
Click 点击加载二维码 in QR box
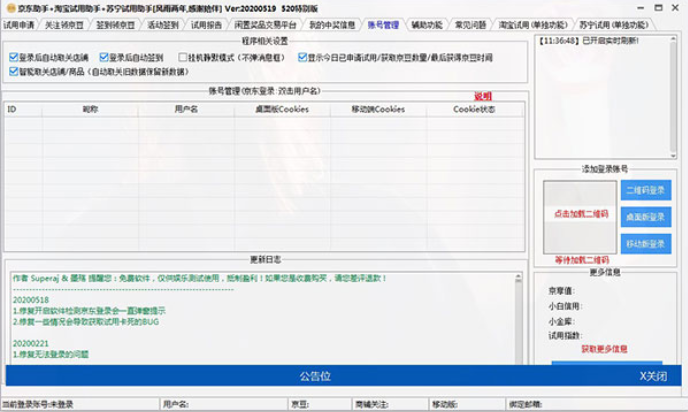(581, 214)
